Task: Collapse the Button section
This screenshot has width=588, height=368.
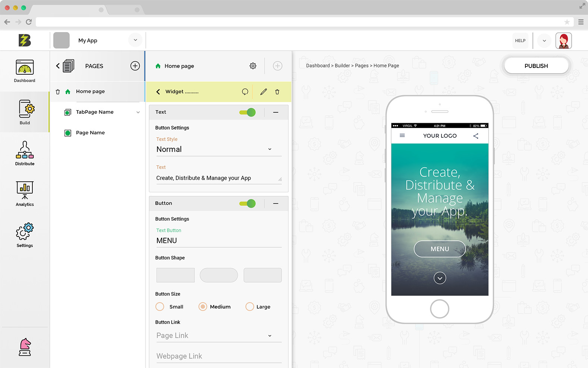Action: [x=276, y=203]
